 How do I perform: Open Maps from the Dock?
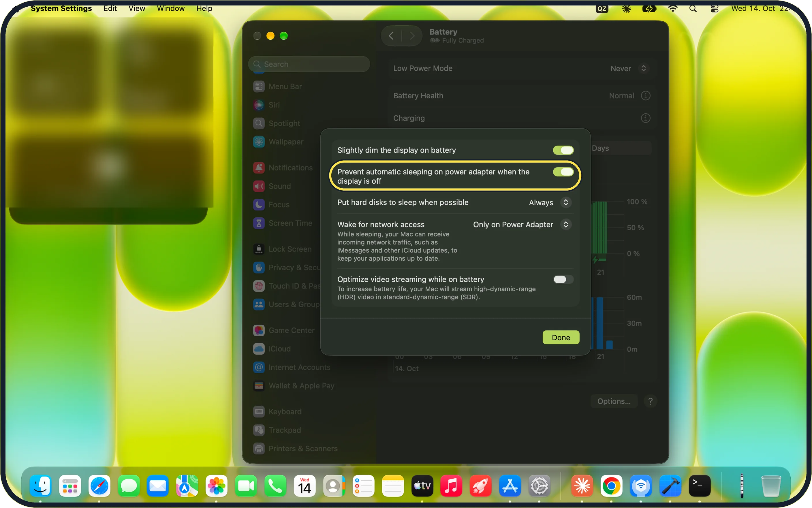187,486
